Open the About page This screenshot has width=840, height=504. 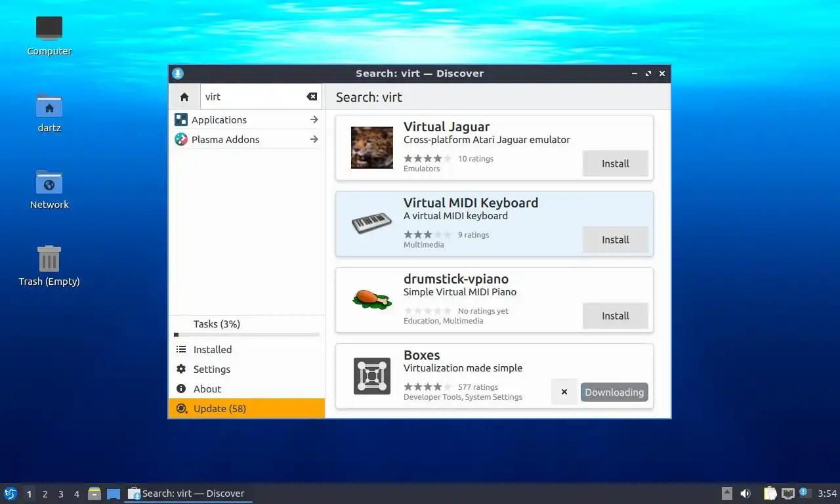pos(247,388)
